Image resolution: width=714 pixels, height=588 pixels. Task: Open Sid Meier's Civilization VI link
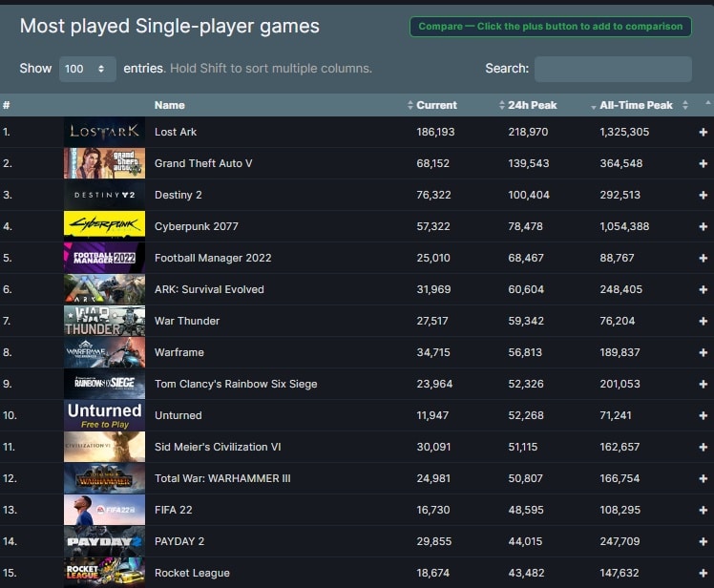[218, 448]
